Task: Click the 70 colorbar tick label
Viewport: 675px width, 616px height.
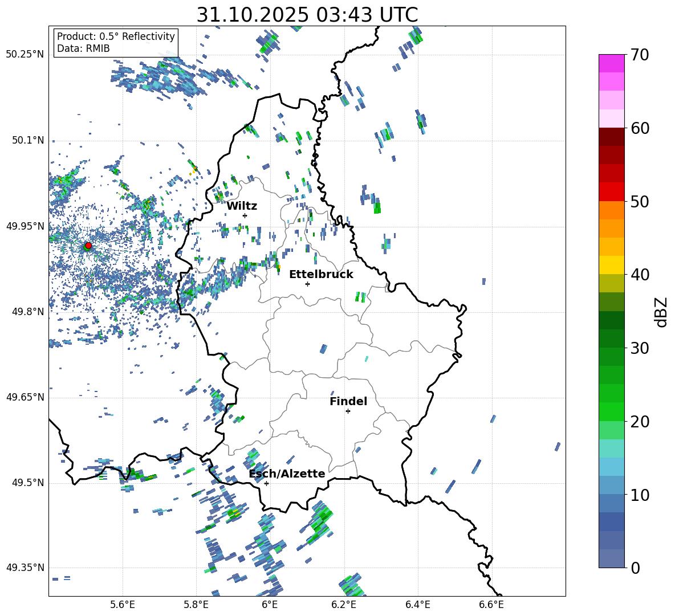Action: point(641,55)
